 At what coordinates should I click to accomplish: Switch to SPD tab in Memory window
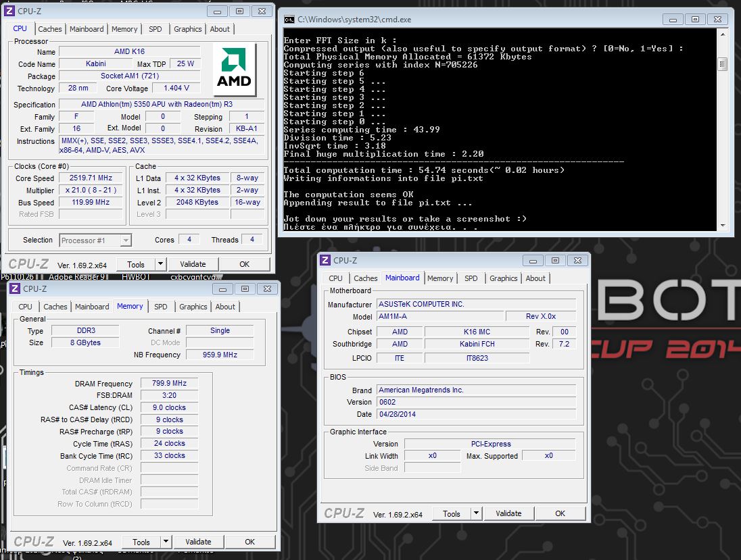point(161,307)
